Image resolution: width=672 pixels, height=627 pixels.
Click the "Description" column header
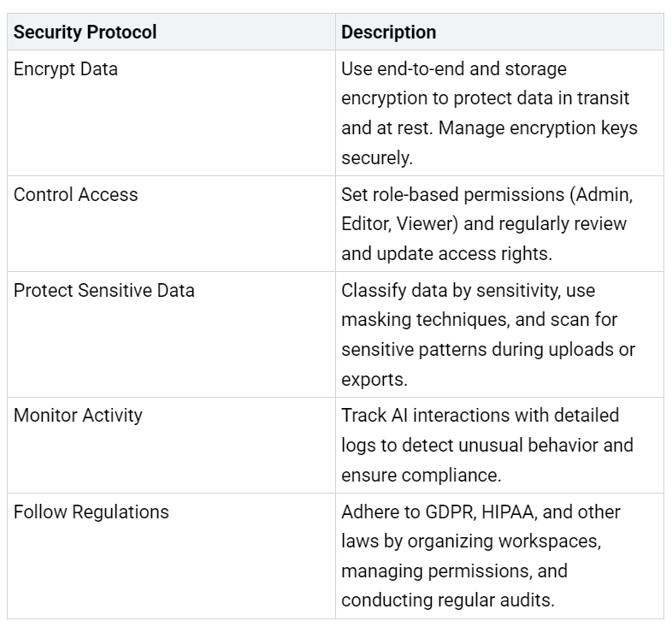(388, 33)
